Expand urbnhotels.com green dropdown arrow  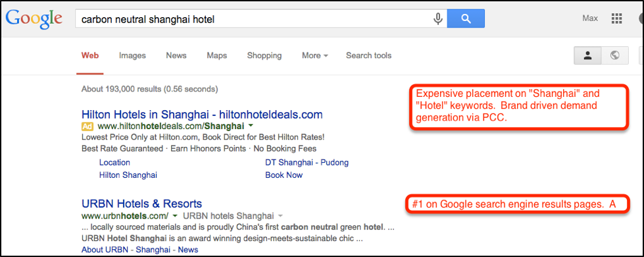click(x=174, y=215)
